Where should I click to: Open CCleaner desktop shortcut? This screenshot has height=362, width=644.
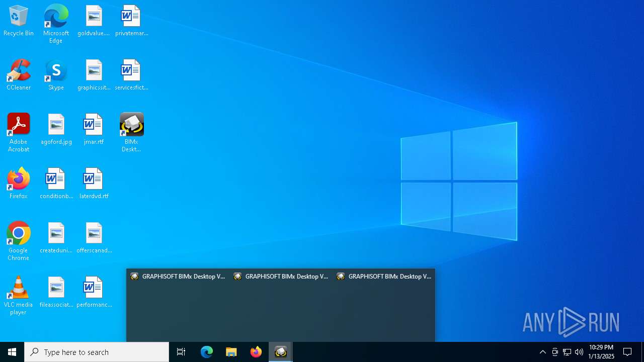tap(19, 75)
